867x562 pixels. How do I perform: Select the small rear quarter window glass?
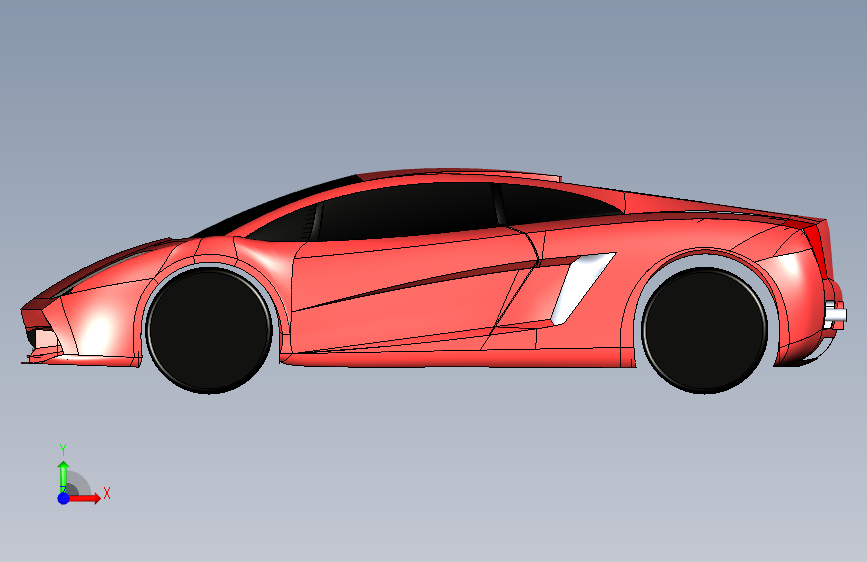click(x=553, y=204)
